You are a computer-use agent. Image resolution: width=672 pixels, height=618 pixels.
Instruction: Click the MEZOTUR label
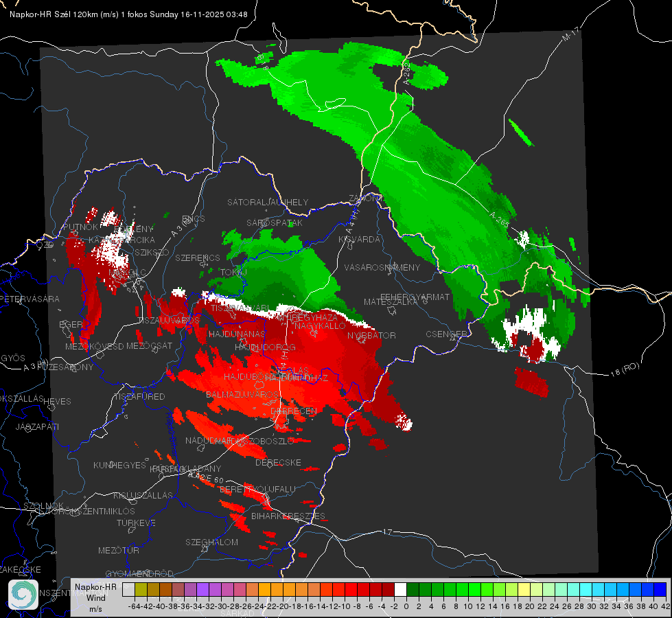tap(119, 550)
